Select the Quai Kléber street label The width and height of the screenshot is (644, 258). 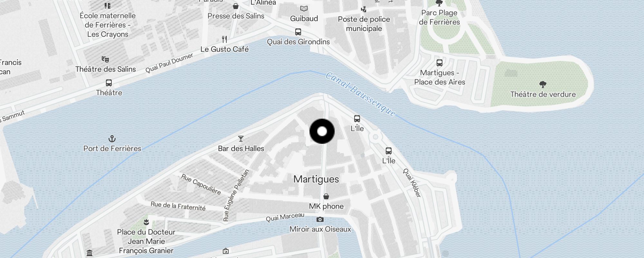coord(412,183)
